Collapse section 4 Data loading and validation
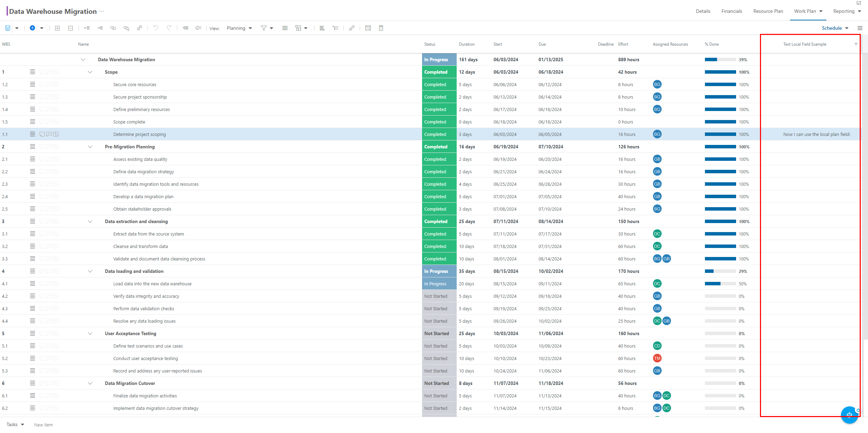This screenshot has height=433, width=868. coord(88,271)
